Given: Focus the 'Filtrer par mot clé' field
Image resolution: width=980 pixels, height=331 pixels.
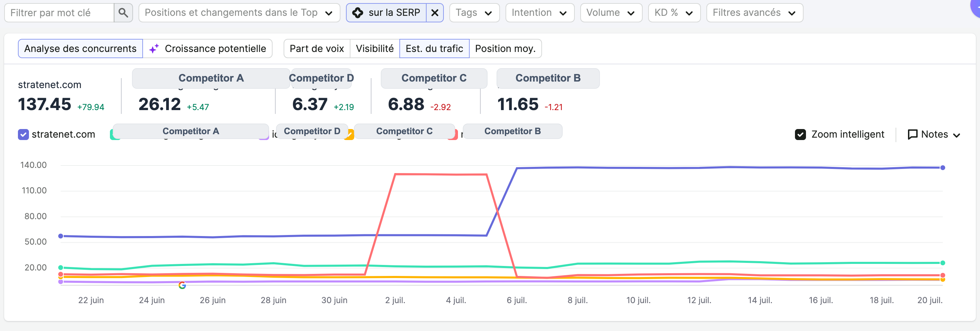Looking at the screenshot, I should (59, 12).
